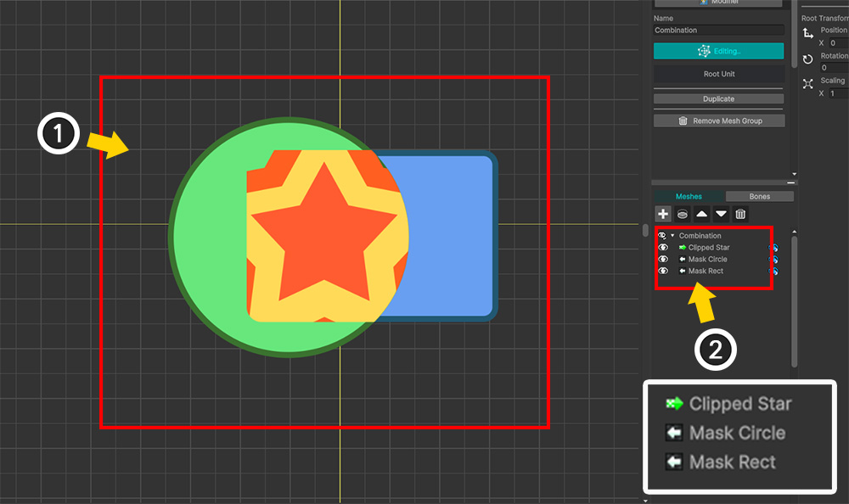Click the Scaling X value field

[839, 93]
